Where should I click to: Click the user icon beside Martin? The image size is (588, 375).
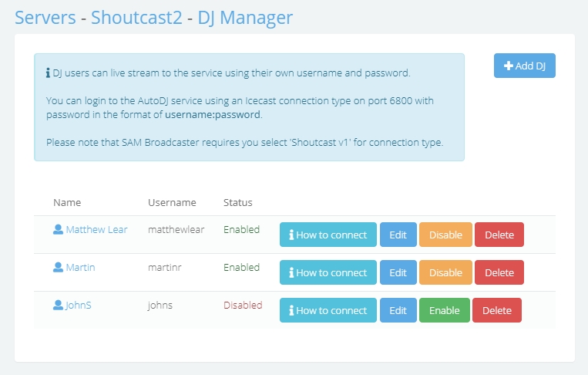pyautogui.click(x=58, y=267)
